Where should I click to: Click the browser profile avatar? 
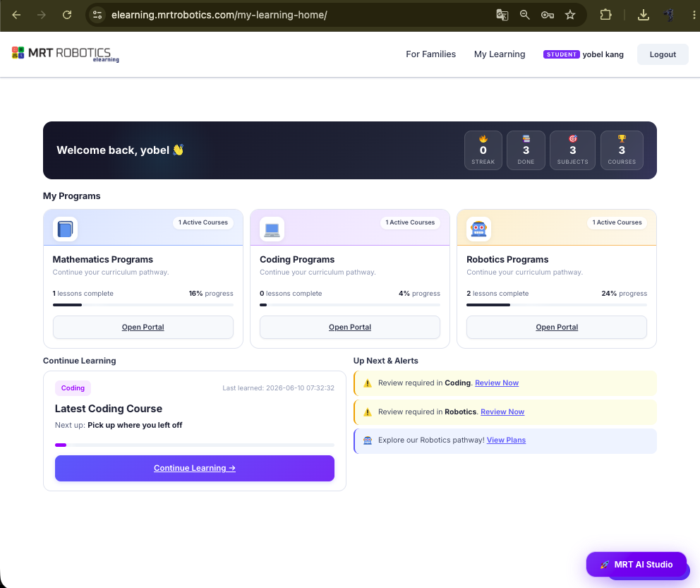click(x=669, y=15)
